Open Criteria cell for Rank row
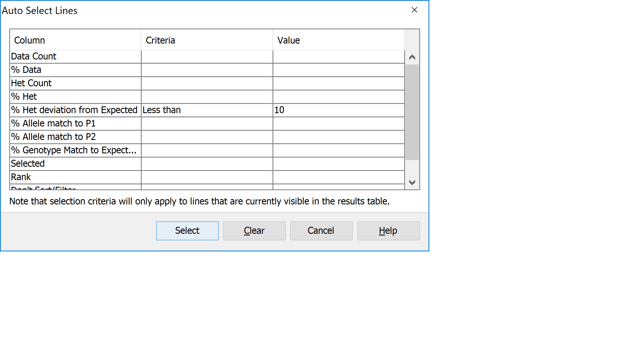The width and height of the screenshot is (644, 362). click(x=207, y=177)
